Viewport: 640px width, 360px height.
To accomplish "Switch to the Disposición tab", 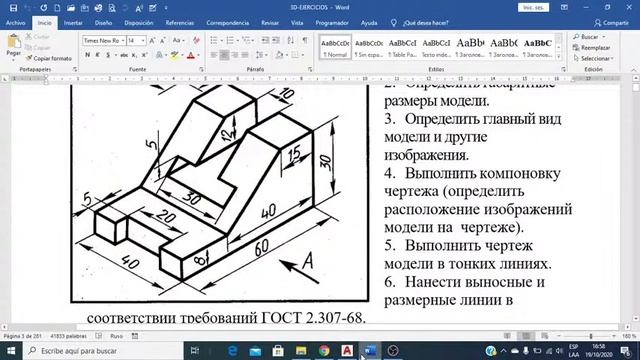I will [139, 23].
